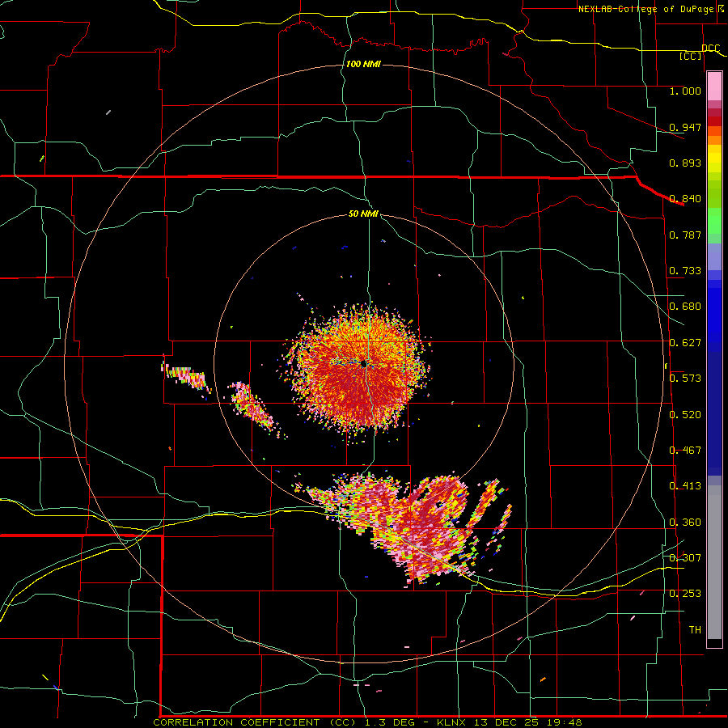Select the "NEXLAB-College of DuPage" header text
728x728 pixels.
pyautogui.click(x=646, y=9)
